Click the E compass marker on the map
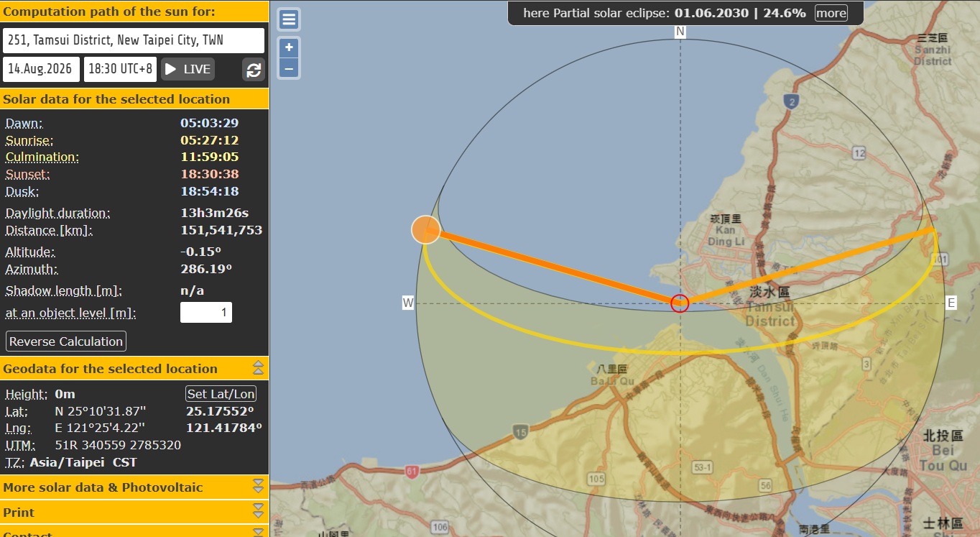Screen dimensions: 980x537 tap(951, 303)
